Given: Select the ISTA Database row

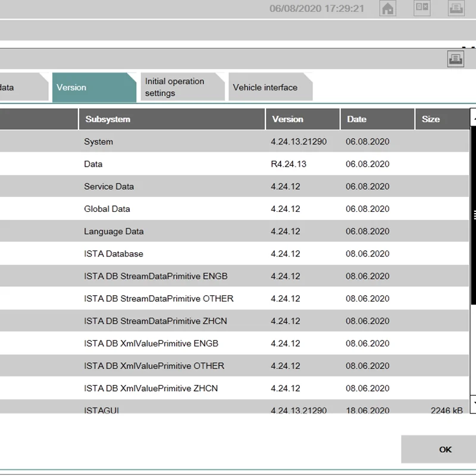Looking at the screenshot, I should click(234, 254).
